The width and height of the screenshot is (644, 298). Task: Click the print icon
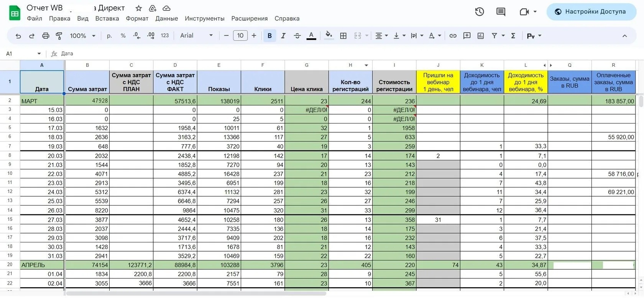[46, 36]
